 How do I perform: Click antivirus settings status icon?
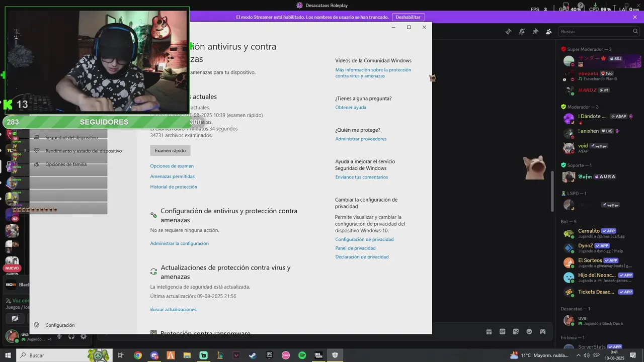[153, 215]
